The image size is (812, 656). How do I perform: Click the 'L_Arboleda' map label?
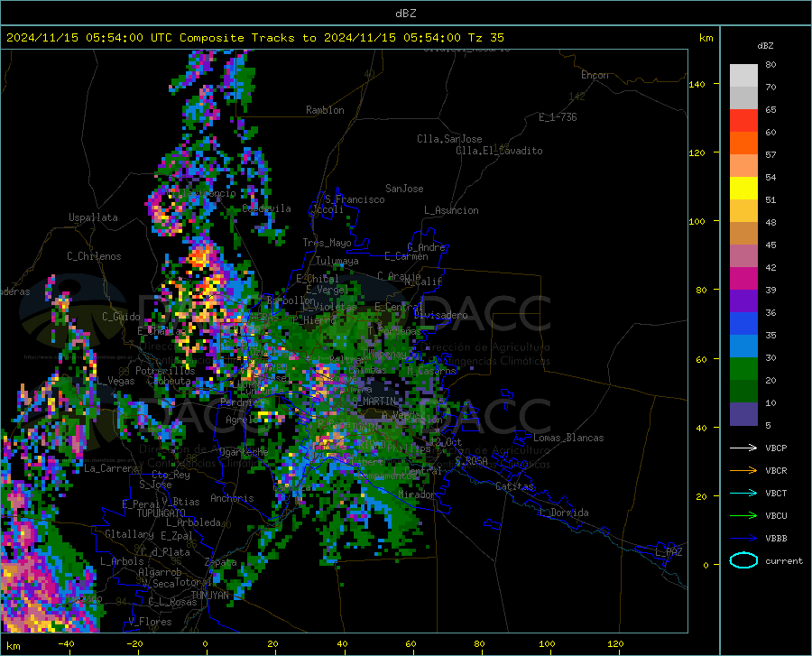pos(193,522)
